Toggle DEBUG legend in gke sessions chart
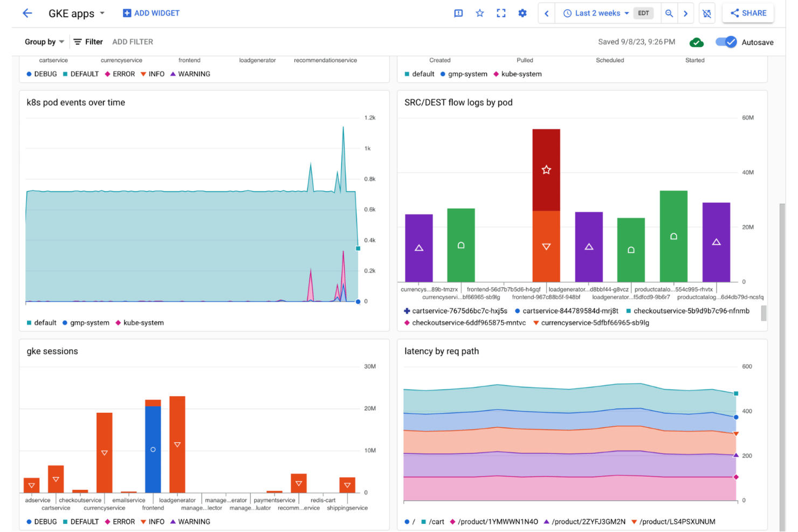Screen dimensions: 798x532 coord(42,522)
